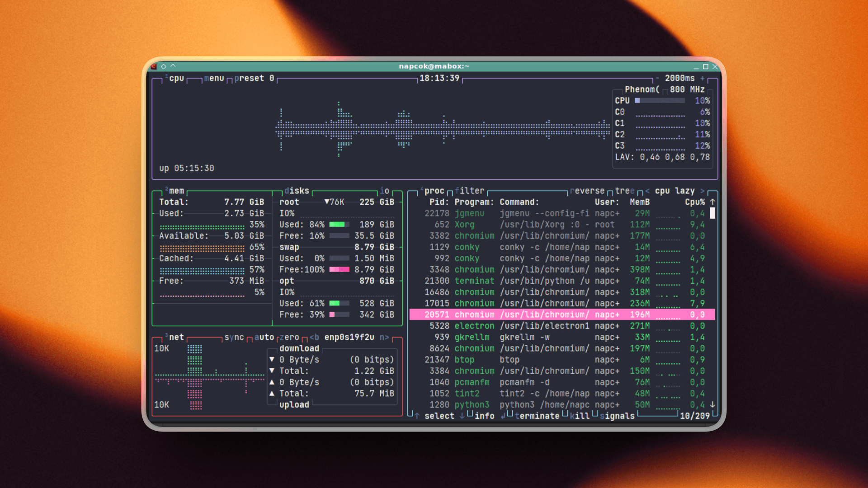Click the minus to decrease update interval
The height and width of the screenshot is (488, 868).
coord(657,78)
